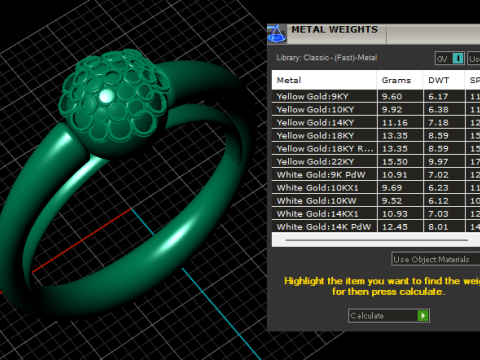Click the horizontal scrollbar under the table

(x=377, y=240)
